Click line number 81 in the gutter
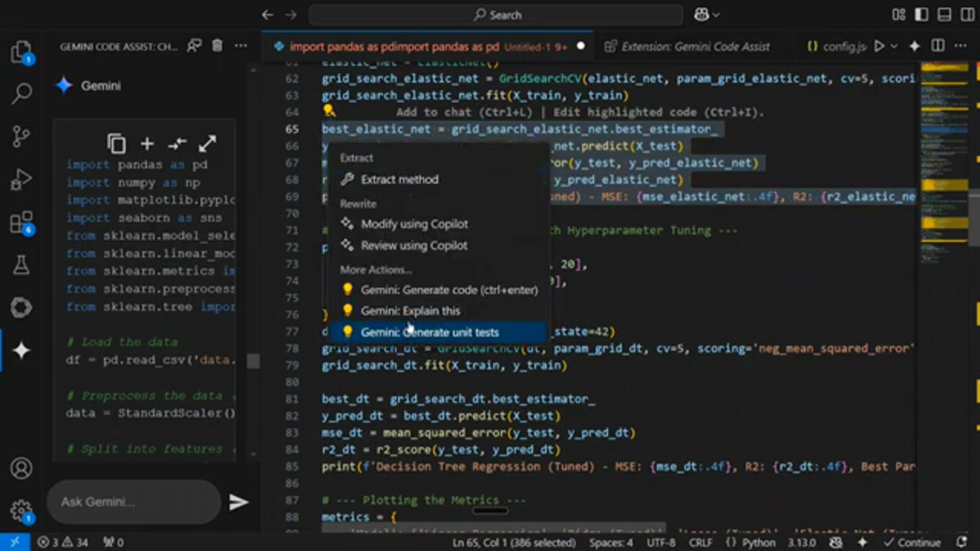Screen dimensions: 980x551 (x=292, y=399)
